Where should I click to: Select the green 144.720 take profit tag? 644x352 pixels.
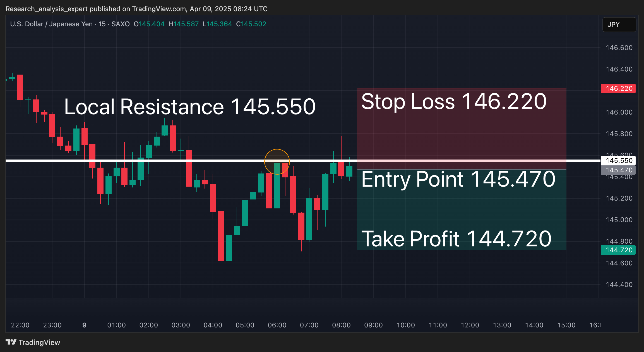(618, 250)
